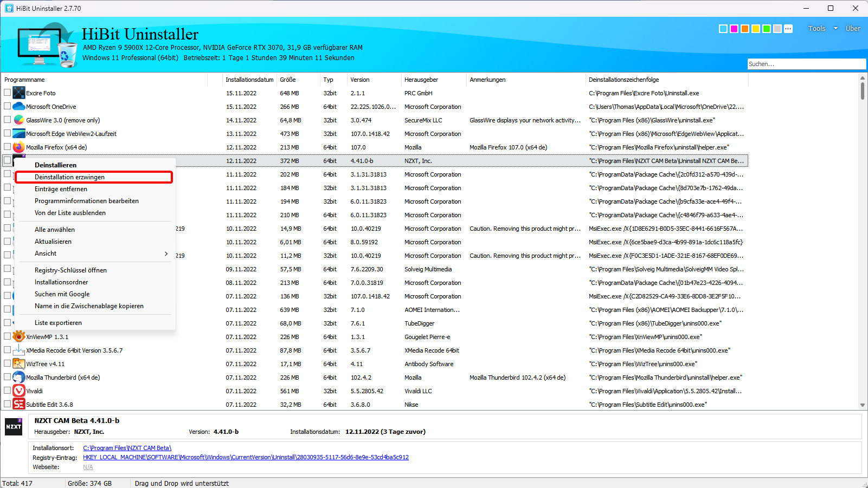Choose Alle anwählen in context menu
The image size is (868, 488).
pos(94,230)
